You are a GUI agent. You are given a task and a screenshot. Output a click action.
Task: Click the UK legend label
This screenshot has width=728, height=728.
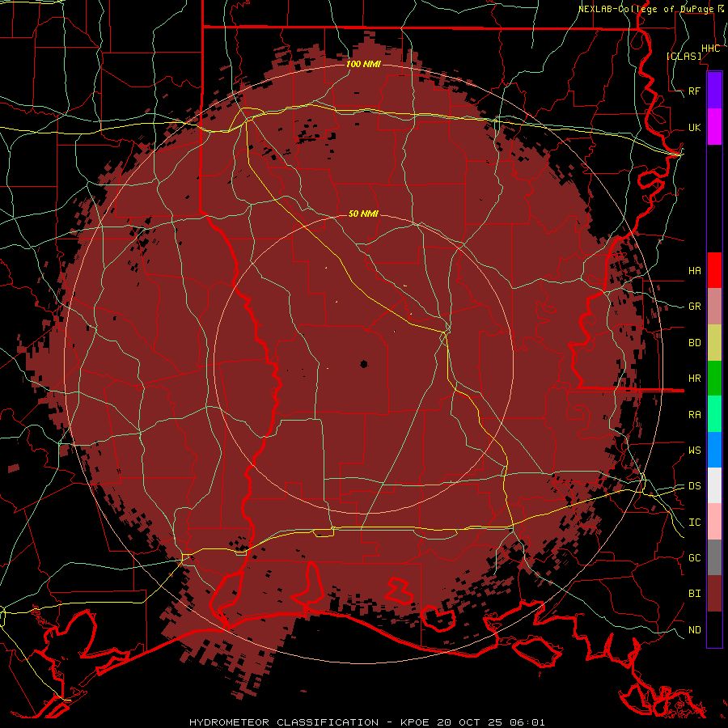695,127
